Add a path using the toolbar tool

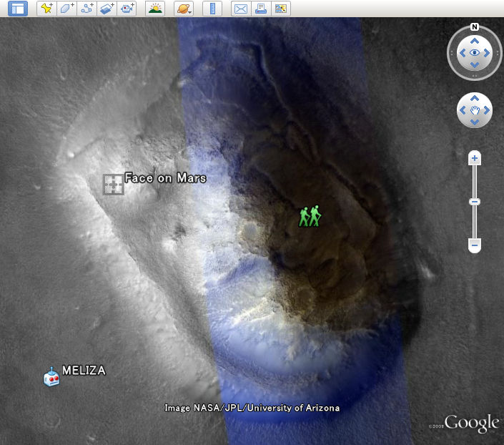(x=87, y=9)
